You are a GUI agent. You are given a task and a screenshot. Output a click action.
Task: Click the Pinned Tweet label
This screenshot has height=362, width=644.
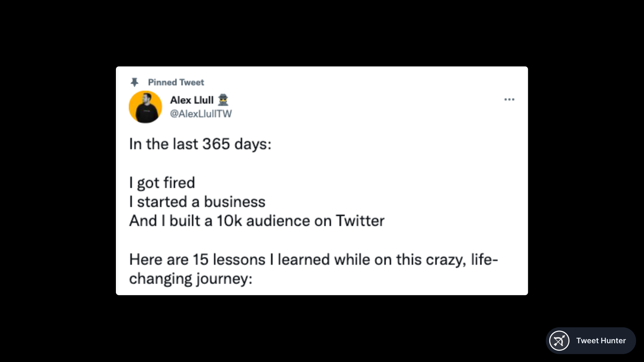(176, 82)
